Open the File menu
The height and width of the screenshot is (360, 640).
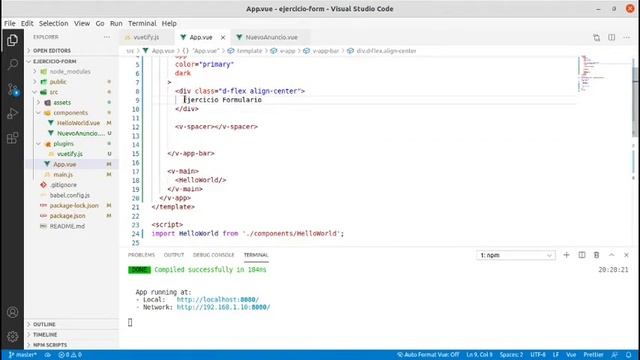pyautogui.click(x=9, y=24)
